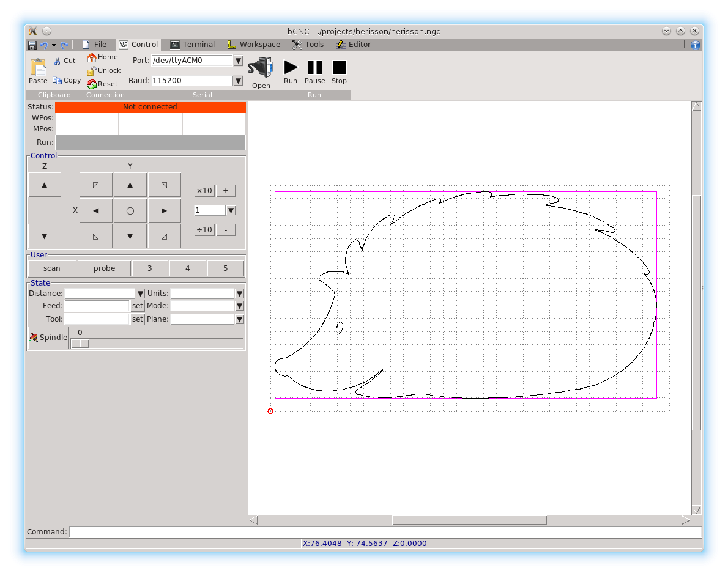Viewport: 728px width, 576px height.
Task: Click the Feed rate input field
Action: pos(97,306)
